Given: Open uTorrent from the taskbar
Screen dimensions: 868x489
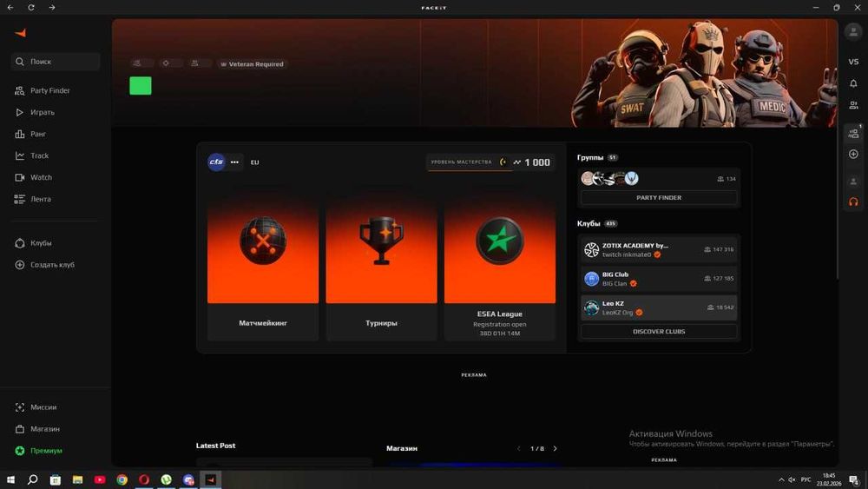Looking at the screenshot, I should point(166,479).
